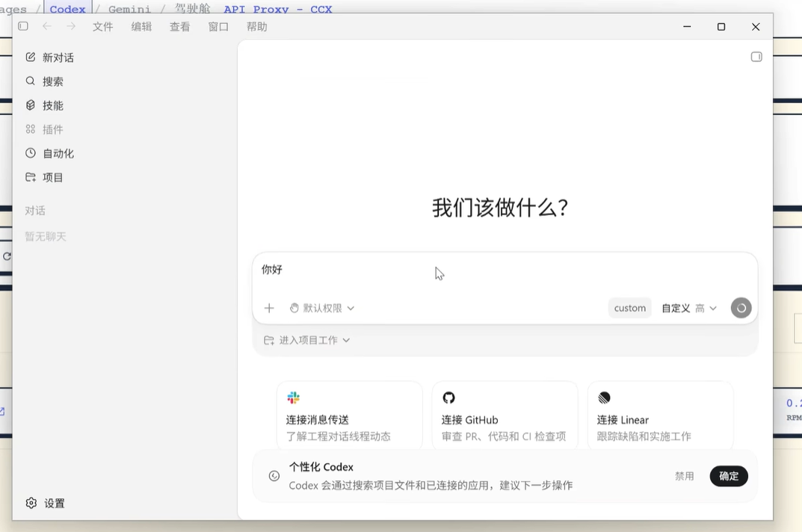Viewport: 802px width, 532px height.
Task: Click the 技能 cube icon
Action: pos(31,105)
